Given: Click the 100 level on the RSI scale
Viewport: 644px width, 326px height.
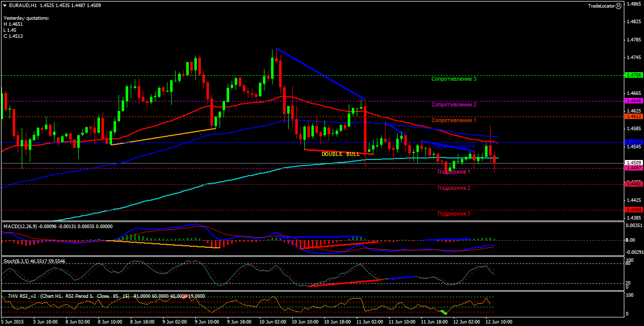Looking at the screenshot, I should click(x=630, y=294).
